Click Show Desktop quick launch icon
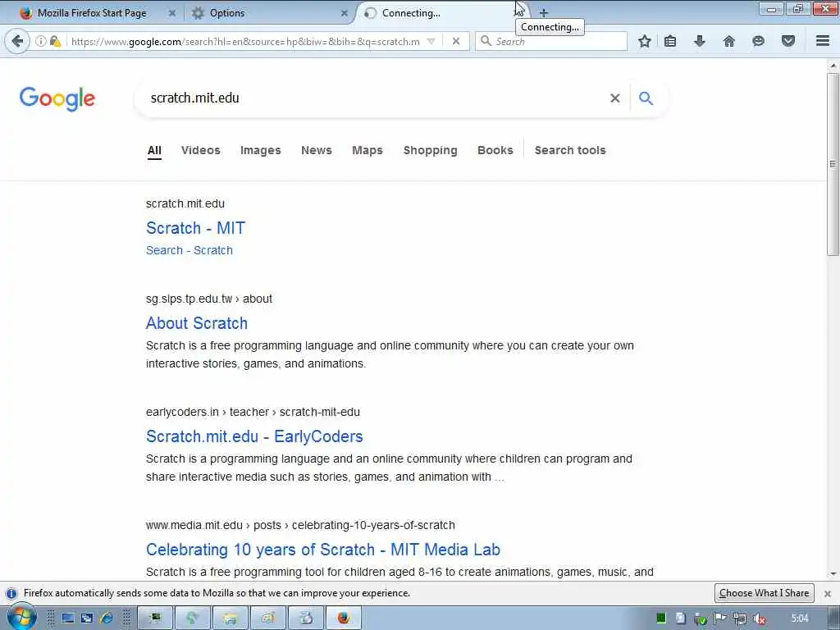This screenshot has width=840, height=630. click(67, 619)
